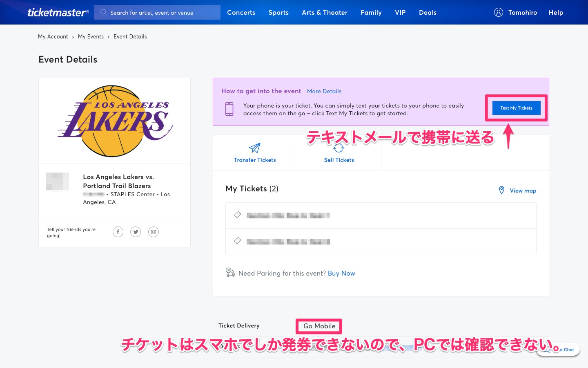This screenshot has height=368, width=588.
Task: Click the Text My Tickets button
Action: [x=516, y=108]
